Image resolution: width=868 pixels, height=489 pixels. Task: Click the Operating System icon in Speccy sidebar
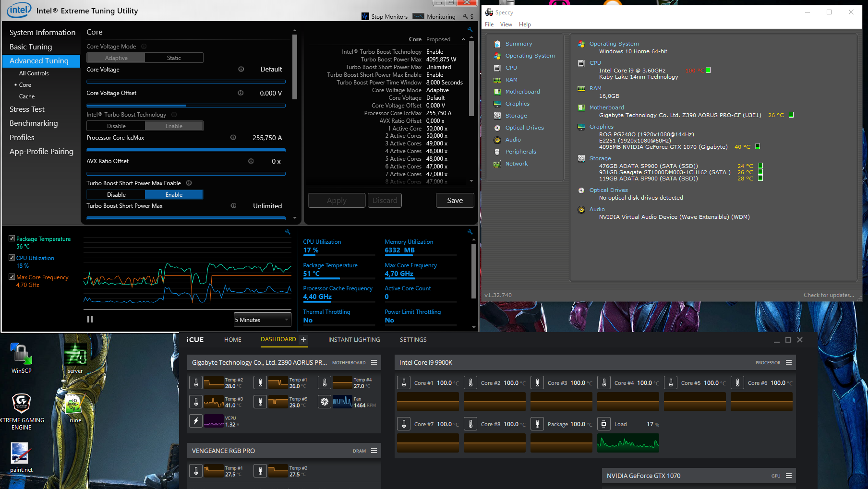pyautogui.click(x=497, y=56)
